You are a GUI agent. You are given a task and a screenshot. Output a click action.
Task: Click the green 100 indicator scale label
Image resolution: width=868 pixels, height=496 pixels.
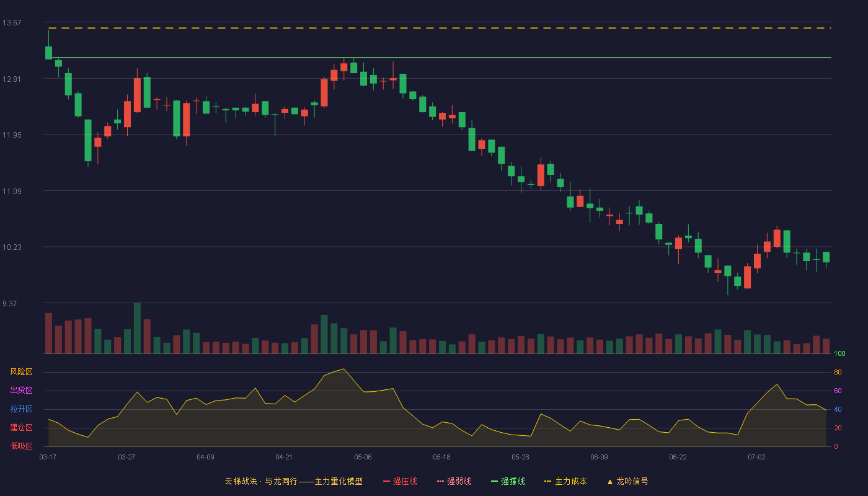pyautogui.click(x=839, y=354)
